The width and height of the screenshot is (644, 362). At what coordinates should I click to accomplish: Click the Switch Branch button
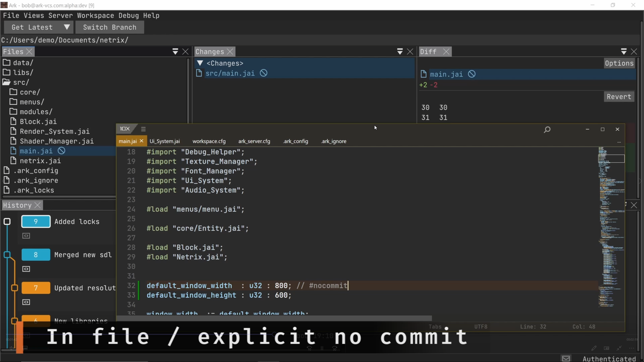[x=110, y=27]
